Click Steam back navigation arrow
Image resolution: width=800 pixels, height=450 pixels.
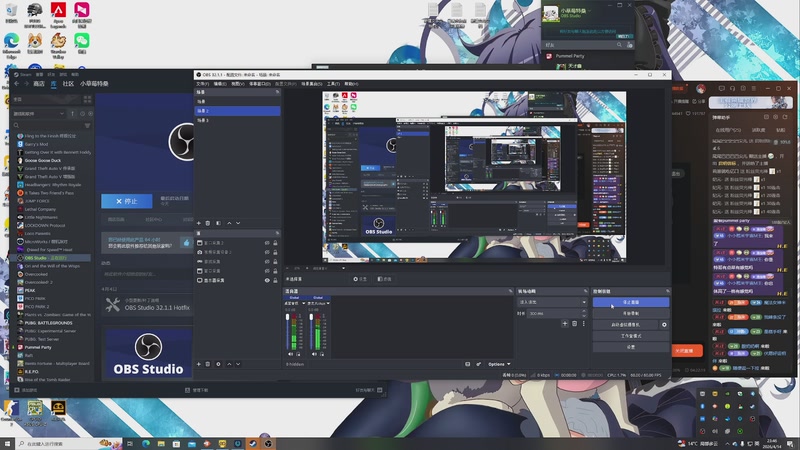pos(17,84)
